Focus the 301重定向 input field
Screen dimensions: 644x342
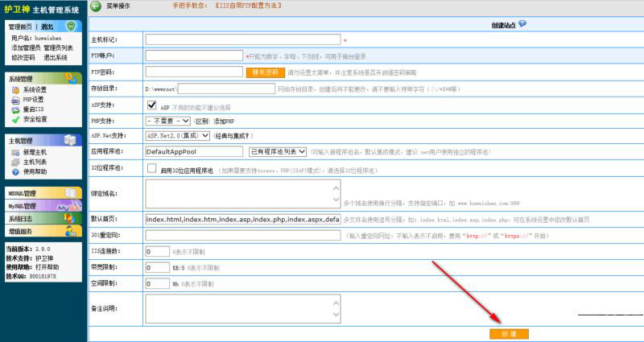(x=243, y=235)
